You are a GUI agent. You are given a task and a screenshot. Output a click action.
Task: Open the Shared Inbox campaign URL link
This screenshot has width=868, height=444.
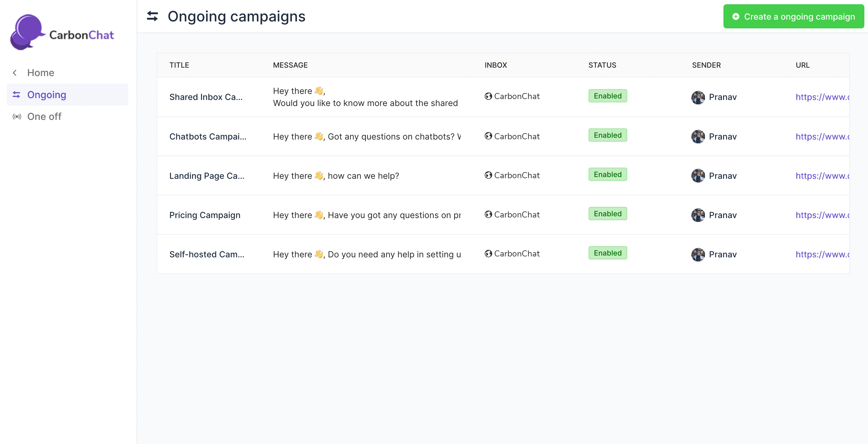coord(822,97)
